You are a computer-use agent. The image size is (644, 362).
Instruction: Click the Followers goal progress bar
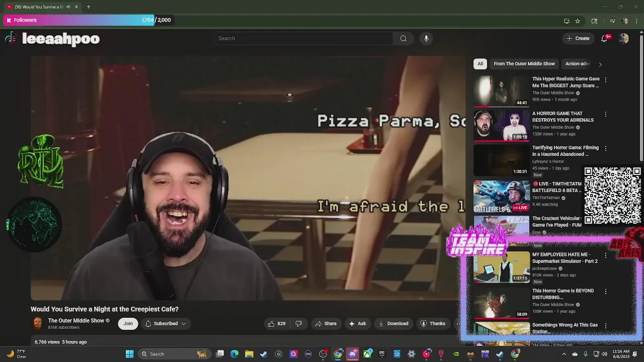coord(88,20)
